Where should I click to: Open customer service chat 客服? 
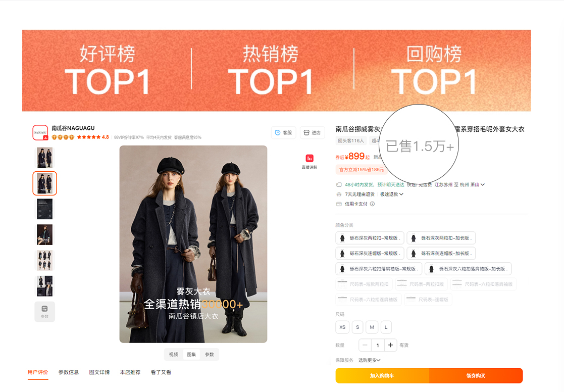coord(283,132)
